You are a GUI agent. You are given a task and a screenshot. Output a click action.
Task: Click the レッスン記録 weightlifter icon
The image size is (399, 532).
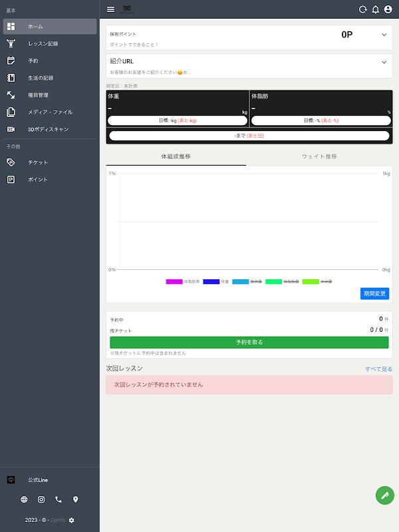pyautogui.click(x=11, y=43)
